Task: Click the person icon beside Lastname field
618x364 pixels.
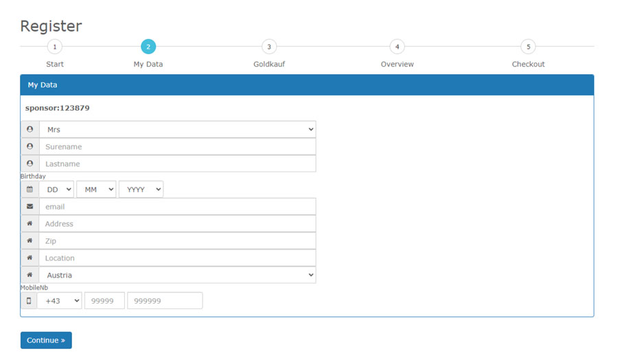Action: pyautogui.click(x=30, y=163)
